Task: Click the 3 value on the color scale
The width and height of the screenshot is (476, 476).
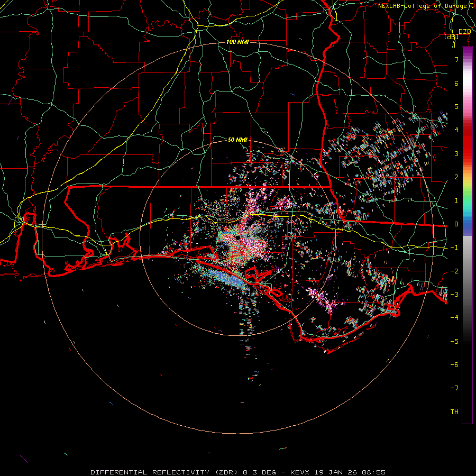Action: tap(456, 153)
